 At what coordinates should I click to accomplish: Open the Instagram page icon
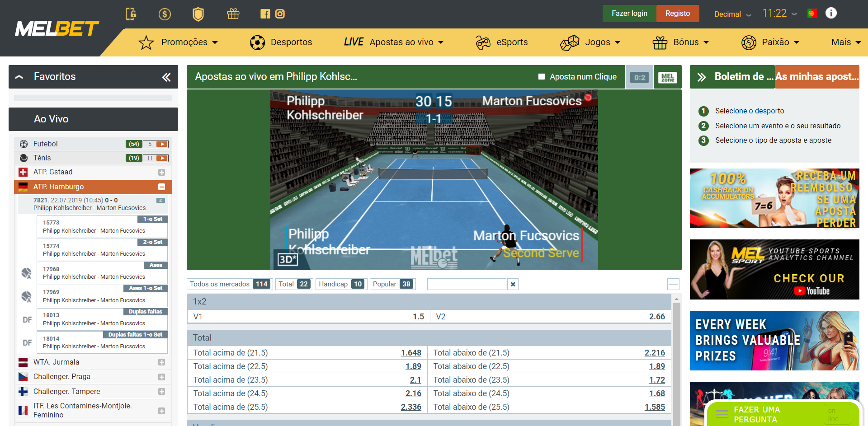coord(280,14)
